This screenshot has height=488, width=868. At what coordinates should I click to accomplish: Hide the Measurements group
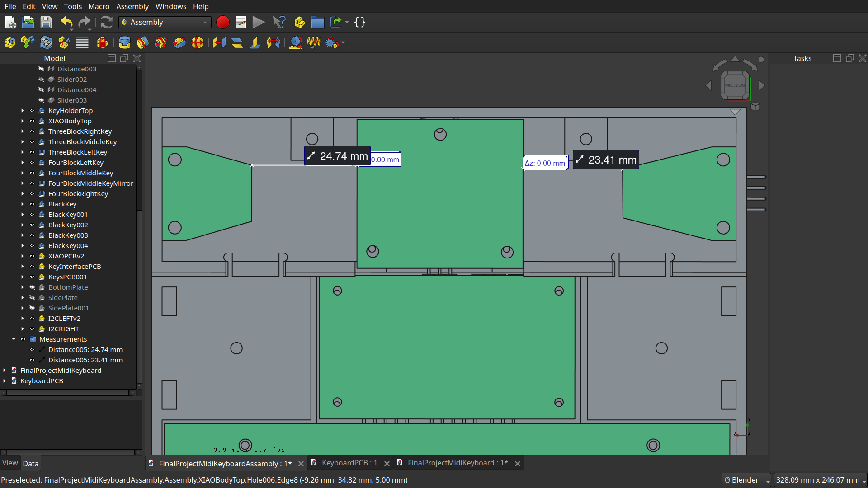point(23,339)
